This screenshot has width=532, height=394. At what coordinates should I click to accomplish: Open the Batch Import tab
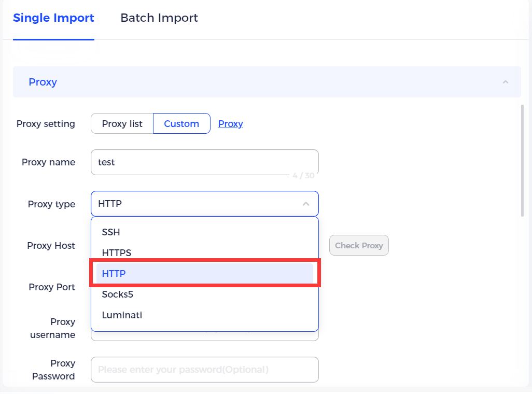click(159, 18)
